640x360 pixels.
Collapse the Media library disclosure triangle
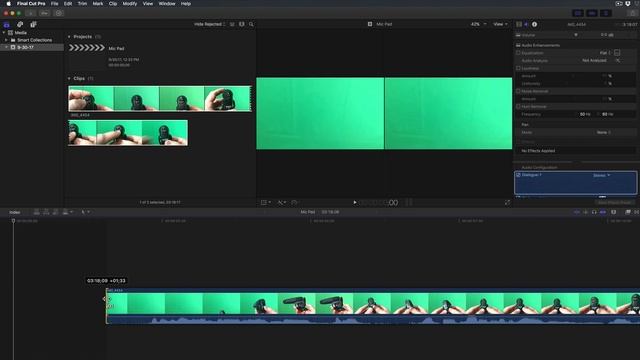pyautogui.click(x=4, y=33)
